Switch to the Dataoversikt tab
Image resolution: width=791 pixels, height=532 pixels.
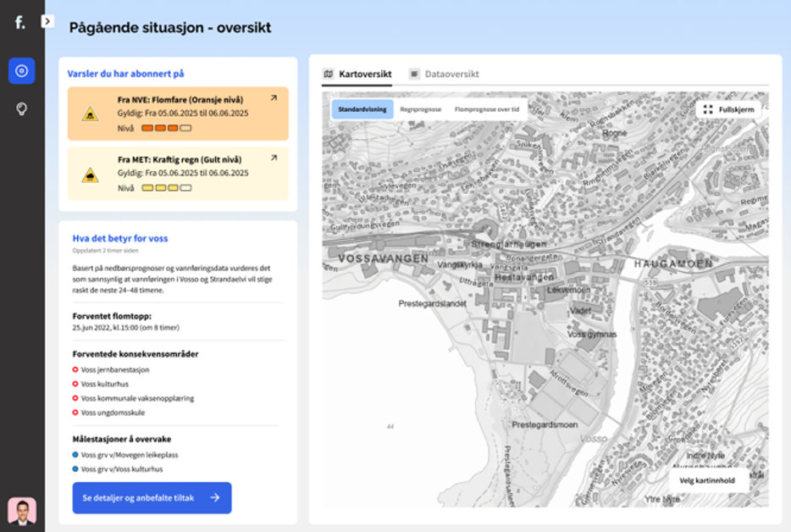click(x=444, y=75)
